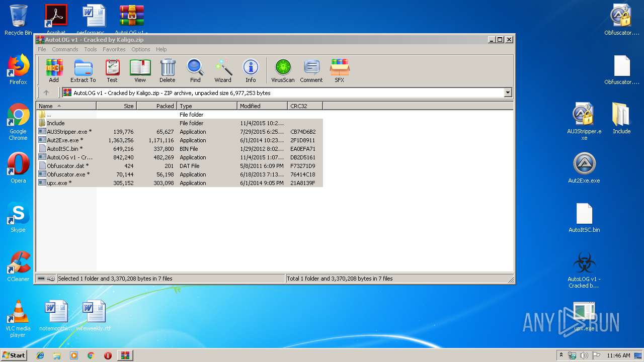The width and height of the screenshot is (644, 362).
Task: Sort by Modified column header
Action: click(262, 106)
